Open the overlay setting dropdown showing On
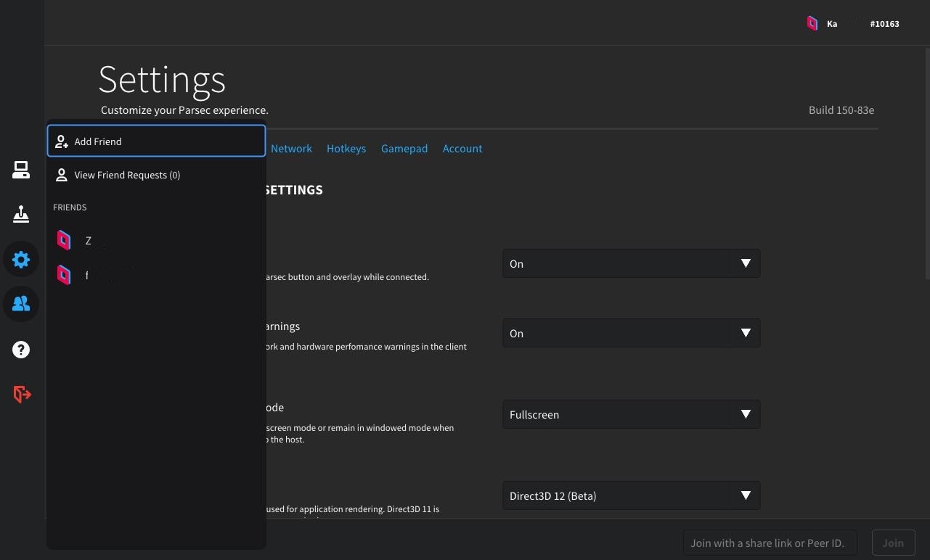 (631, 263)
